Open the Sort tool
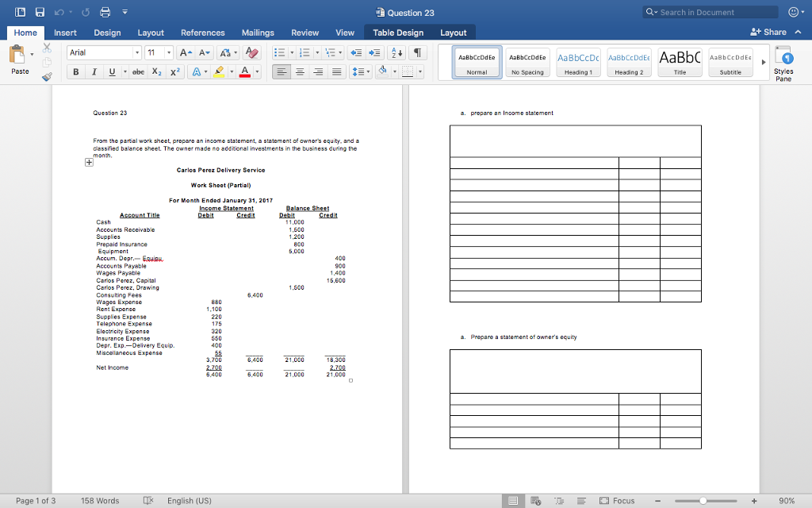 396,52
